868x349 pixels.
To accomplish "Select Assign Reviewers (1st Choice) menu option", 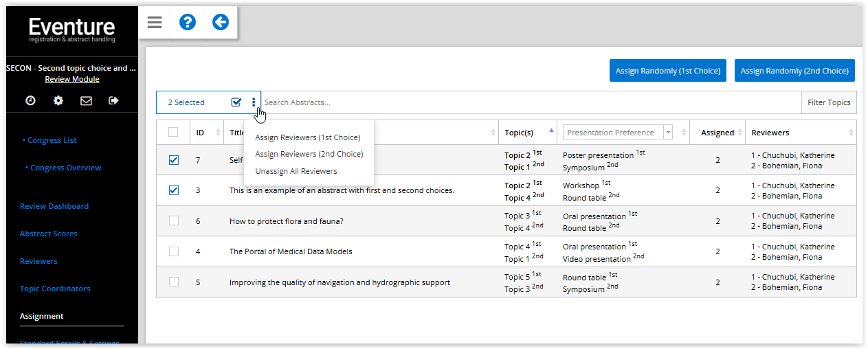I will click(307, 137).
